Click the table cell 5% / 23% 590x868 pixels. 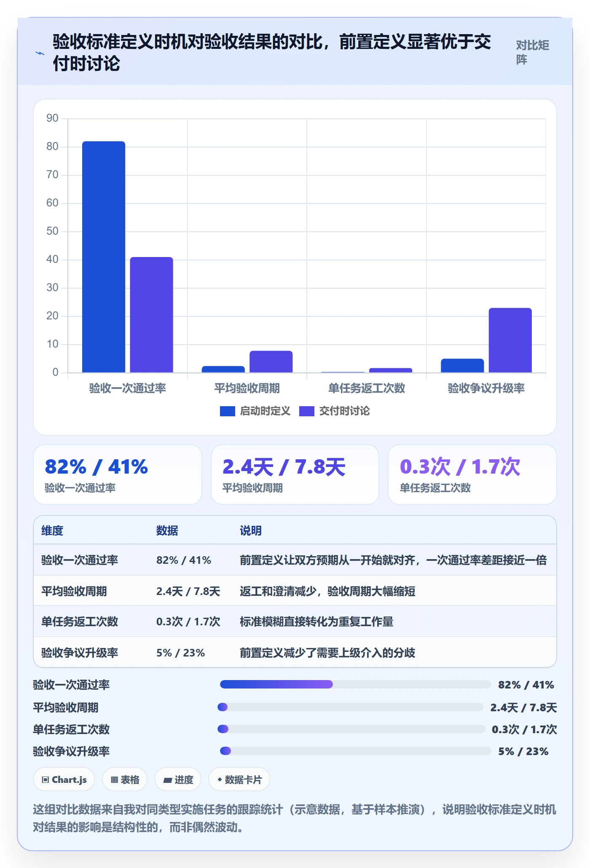click(x=180, y=653)
